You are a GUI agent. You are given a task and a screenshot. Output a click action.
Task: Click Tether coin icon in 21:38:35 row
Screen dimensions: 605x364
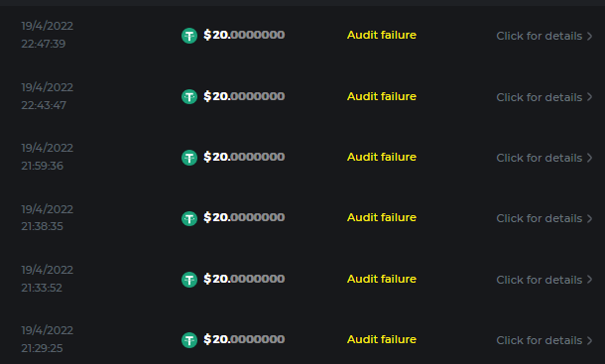coord(189,218)
